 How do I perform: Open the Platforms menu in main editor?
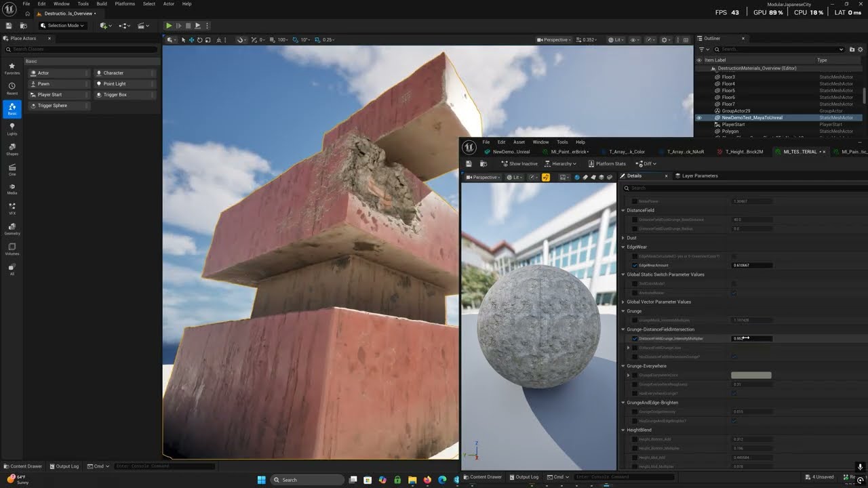[125, 3]
